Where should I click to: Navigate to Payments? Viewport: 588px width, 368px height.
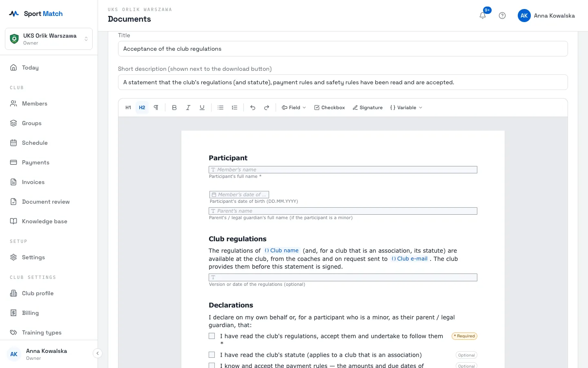point(49,162)
